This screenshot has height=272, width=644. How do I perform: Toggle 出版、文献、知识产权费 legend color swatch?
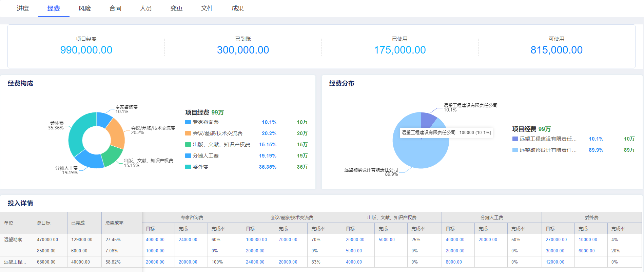click(188, 145)
